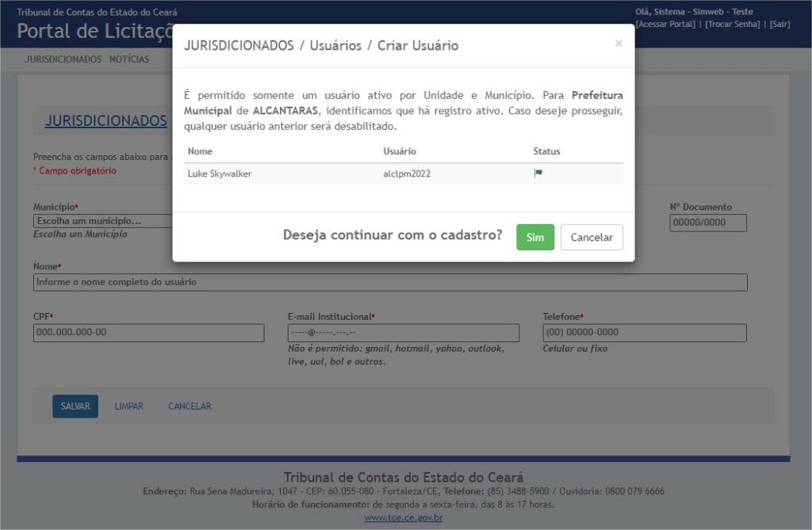812x530 pixels.
Task: Click into the CPF input field
Action: click(148, 333)
